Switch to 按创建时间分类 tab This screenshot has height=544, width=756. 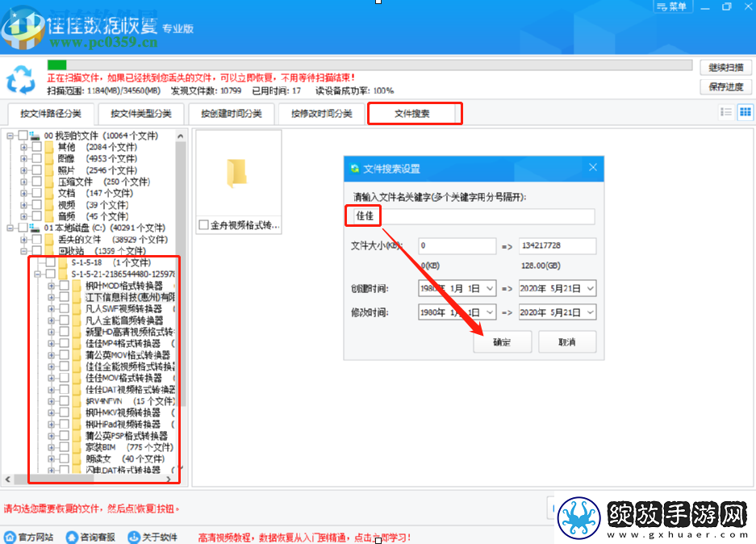(x=232, y=114)
